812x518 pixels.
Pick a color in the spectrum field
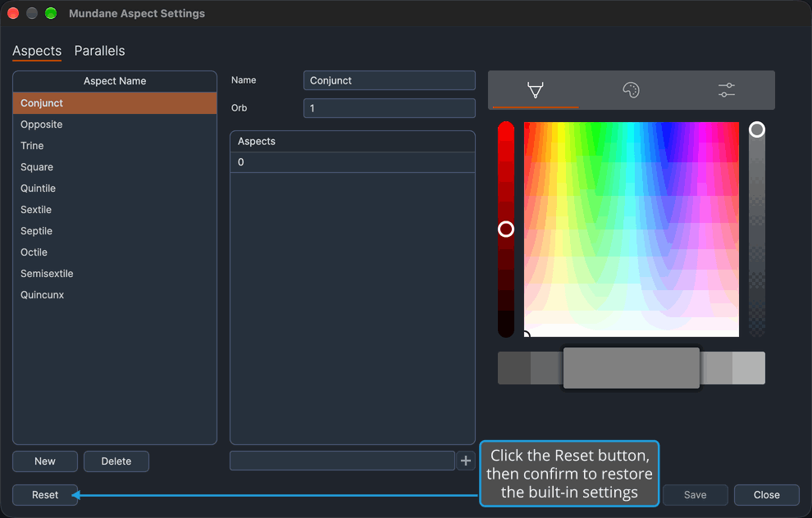(632, 229)
